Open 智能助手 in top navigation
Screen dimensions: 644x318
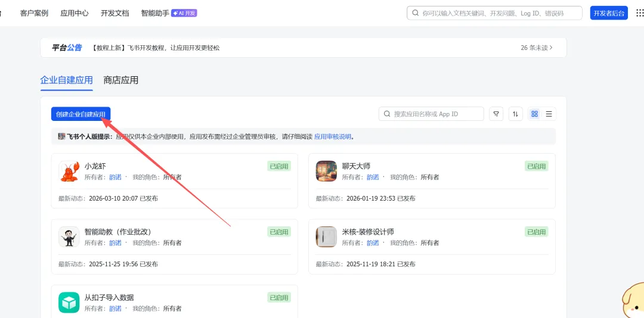tap(155, 13)
